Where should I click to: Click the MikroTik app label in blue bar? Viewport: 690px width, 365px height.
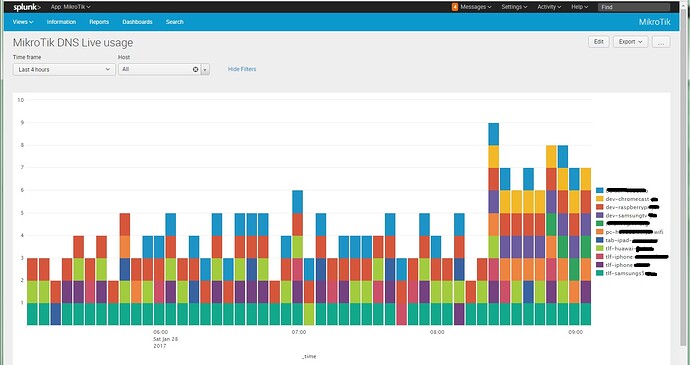(x=654, y=22)
